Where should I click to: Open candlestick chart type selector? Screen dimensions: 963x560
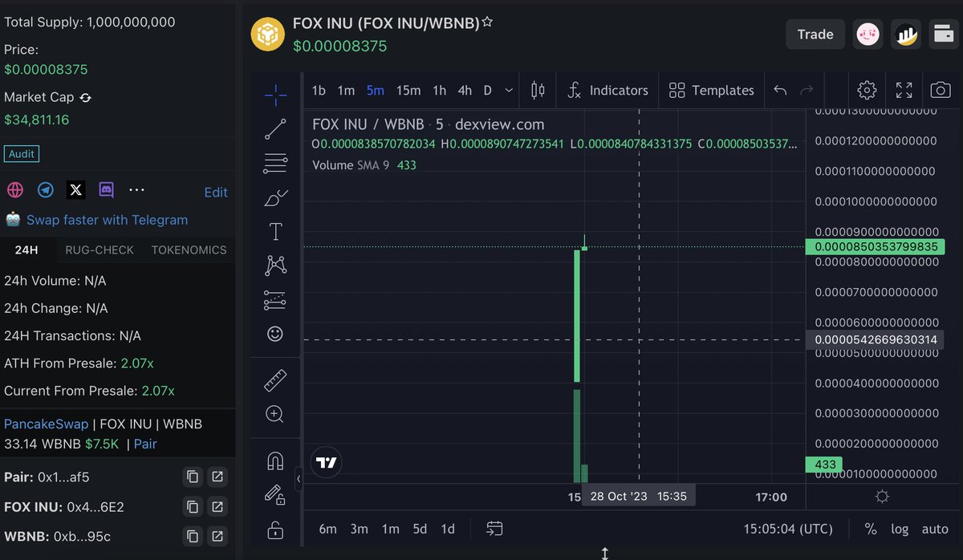pyautogui.click(x=538, y=91)
